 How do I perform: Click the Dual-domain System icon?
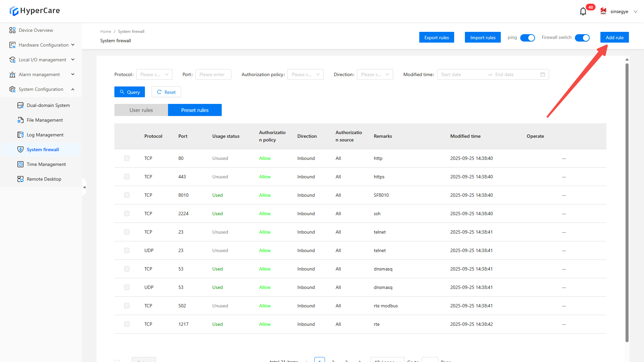point(20,105)
